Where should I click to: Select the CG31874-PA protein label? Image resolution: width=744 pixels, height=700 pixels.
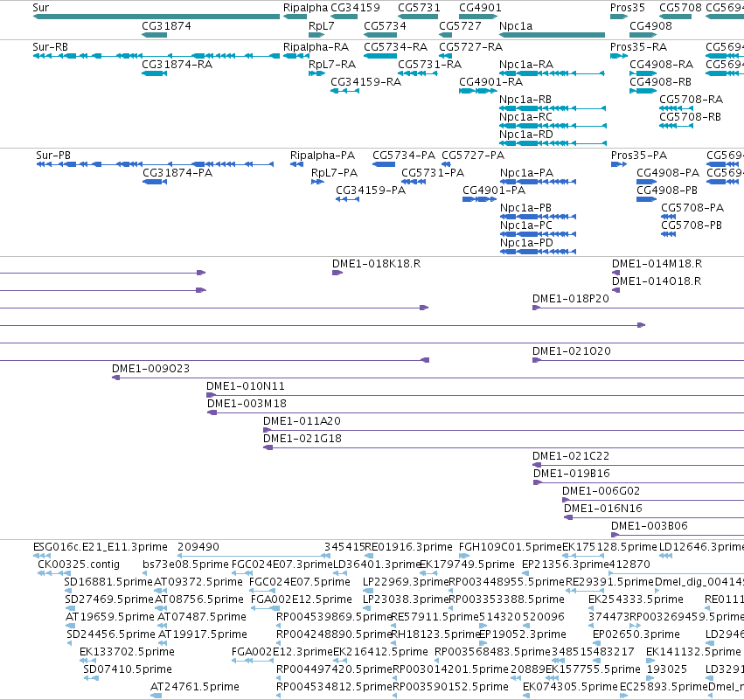[177, 173]
